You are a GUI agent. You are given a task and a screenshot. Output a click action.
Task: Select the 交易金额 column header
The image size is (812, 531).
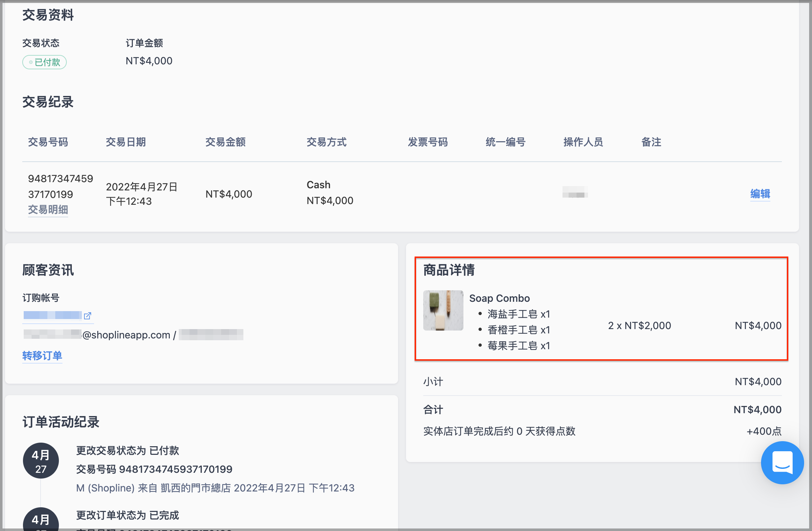225,142
